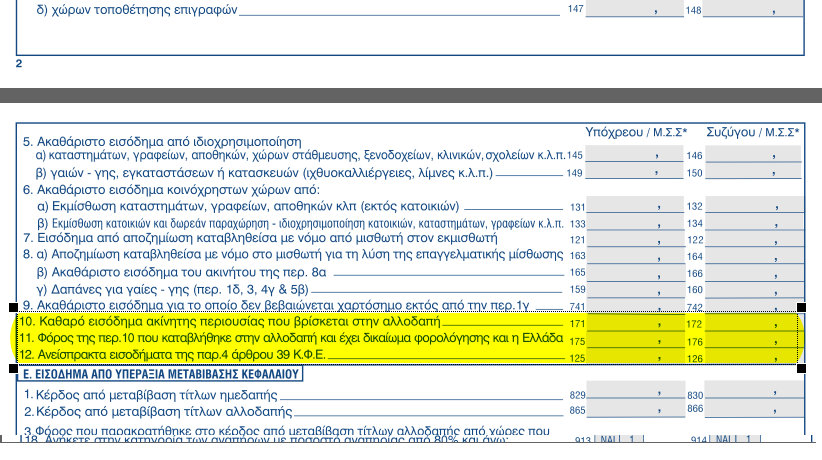Viewport: 822px width, 460px height.
Task: Focus the code 866 foreign securities field
Action: point(755,410)
